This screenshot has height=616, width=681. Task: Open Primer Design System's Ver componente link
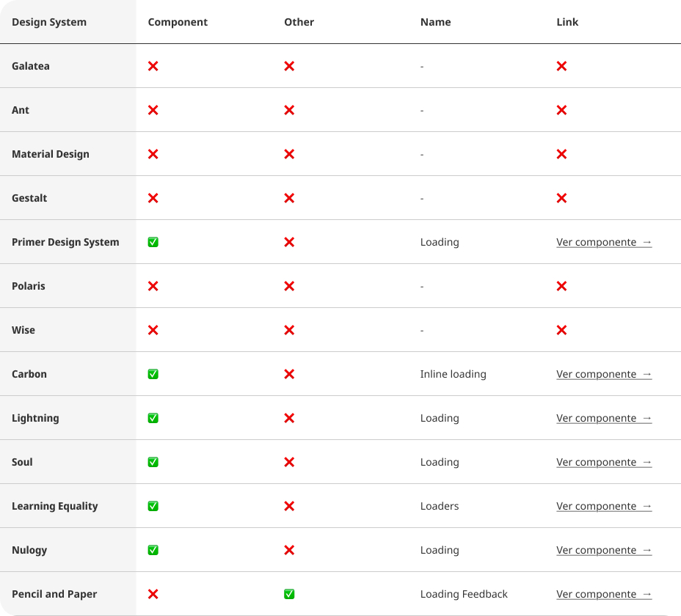pyautogui.click(x=604, y=242)
